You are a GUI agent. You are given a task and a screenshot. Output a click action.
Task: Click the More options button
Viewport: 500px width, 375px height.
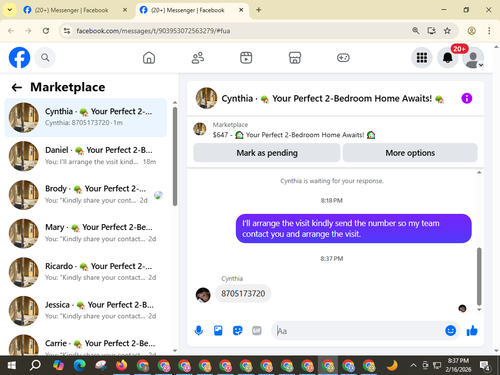410,153
